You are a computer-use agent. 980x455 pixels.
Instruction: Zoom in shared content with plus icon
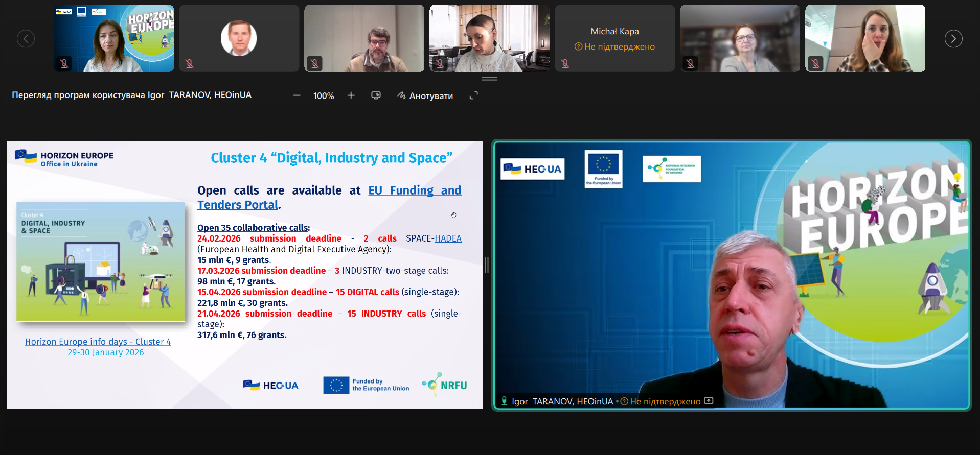tap(351, 95)
